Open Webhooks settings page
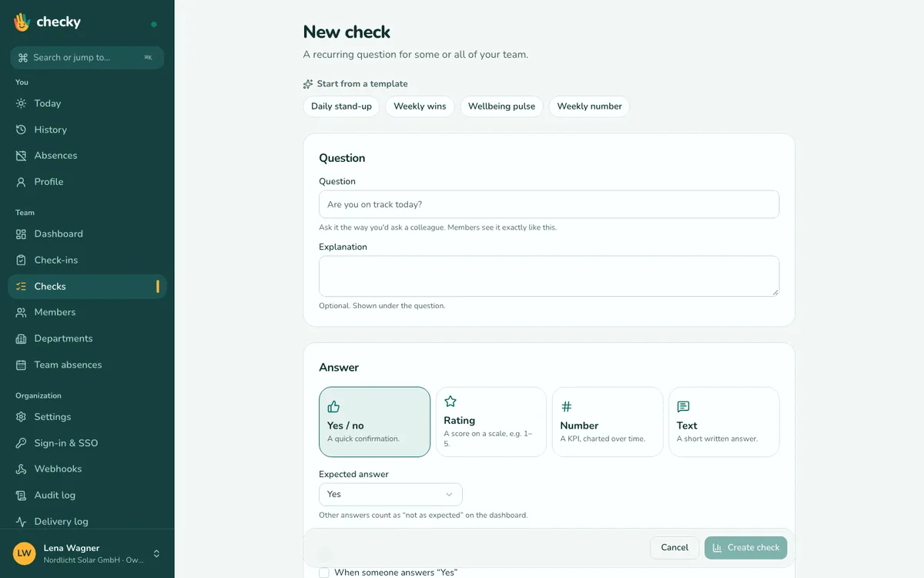This screenshot has height=578, width=924. click(87, 469)
